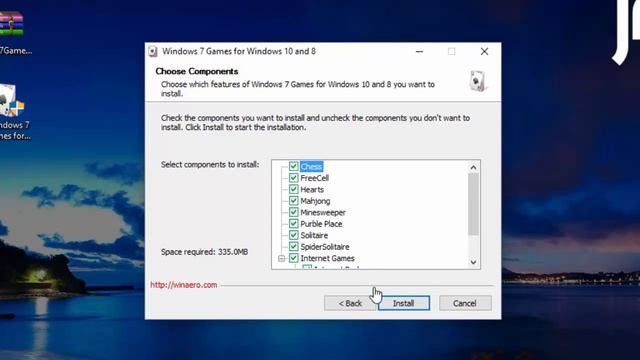Uncheck the Mahjong checkbox
This screenshot has width=640, height=360.
coord(293,200)
